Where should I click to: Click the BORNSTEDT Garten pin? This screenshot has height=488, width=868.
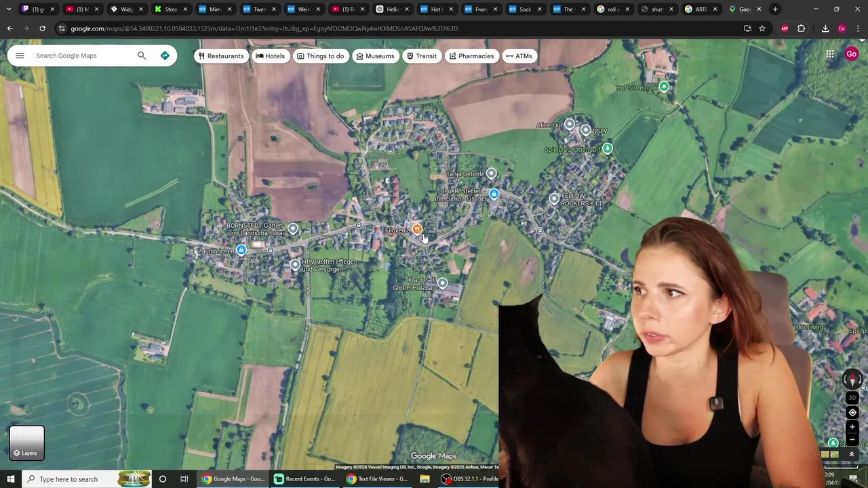[293, 229]
